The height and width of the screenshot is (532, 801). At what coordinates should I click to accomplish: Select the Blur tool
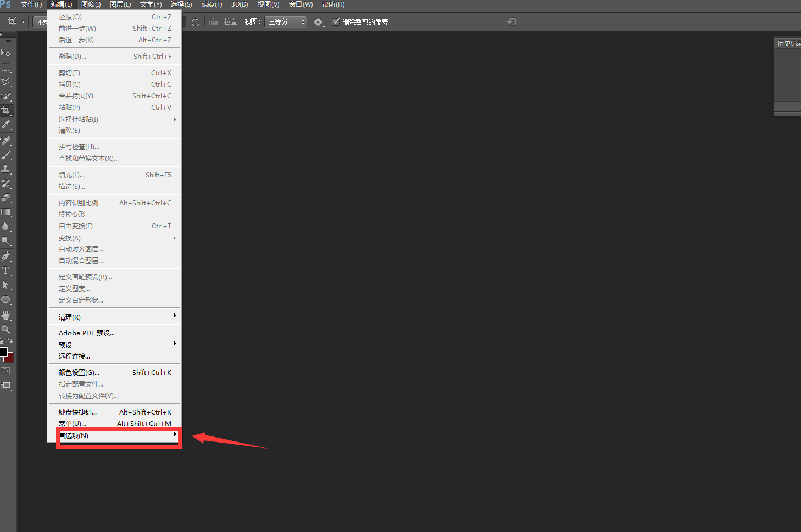pos(6,226)
